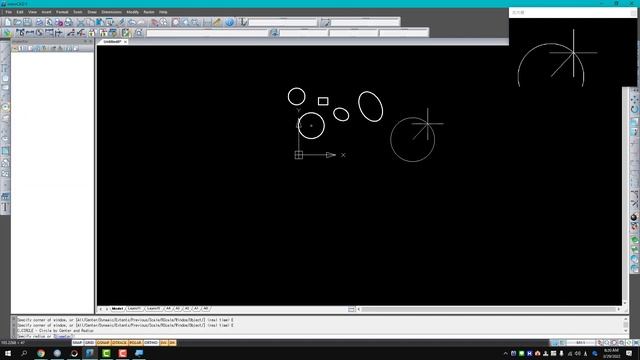Cut selection using scissors icon
Image resolution: width=640 pixels, height=360 pixels.
point(80,22)
